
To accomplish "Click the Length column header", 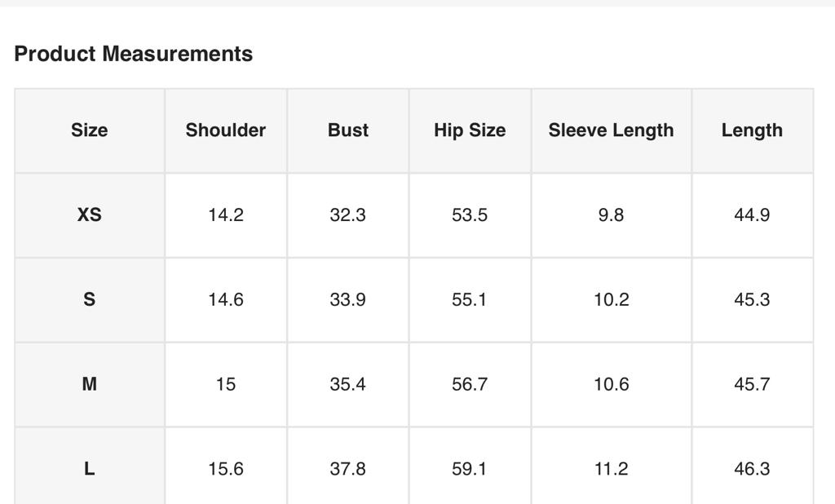I will [752, 130].
